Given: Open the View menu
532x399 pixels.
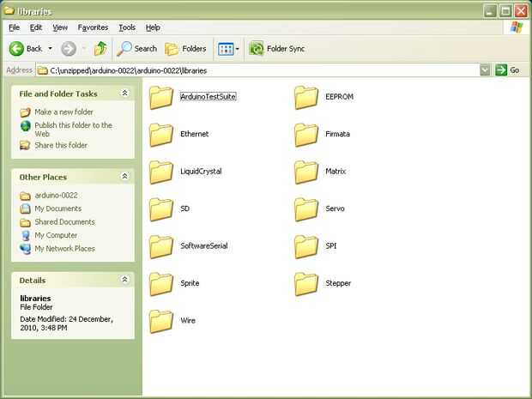Looking at the screenshot, I should point(60,27).
